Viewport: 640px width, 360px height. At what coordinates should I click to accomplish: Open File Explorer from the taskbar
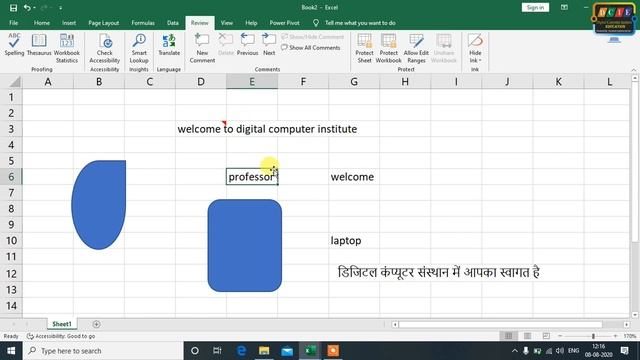coord(264,351)
